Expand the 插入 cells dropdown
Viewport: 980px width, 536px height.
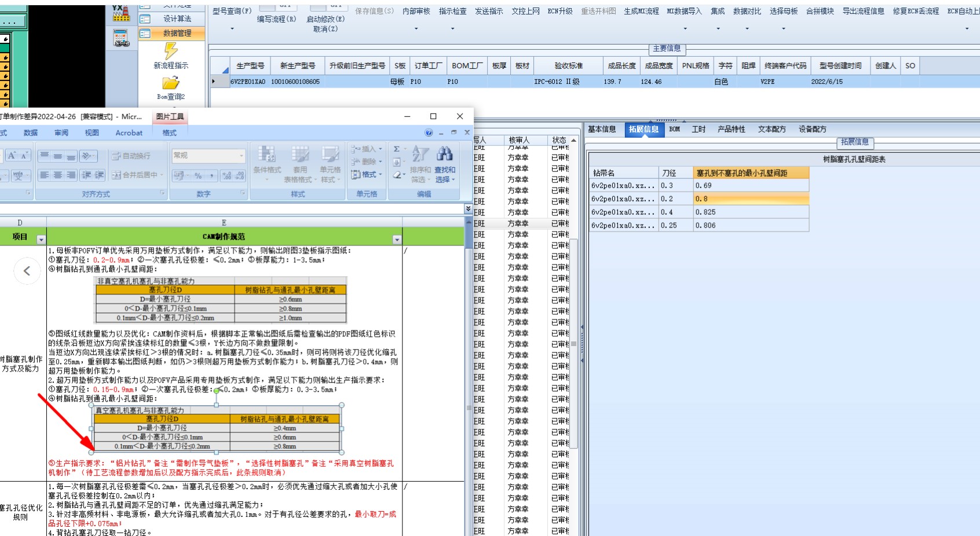pyautogui.click(x=381, y=149)
